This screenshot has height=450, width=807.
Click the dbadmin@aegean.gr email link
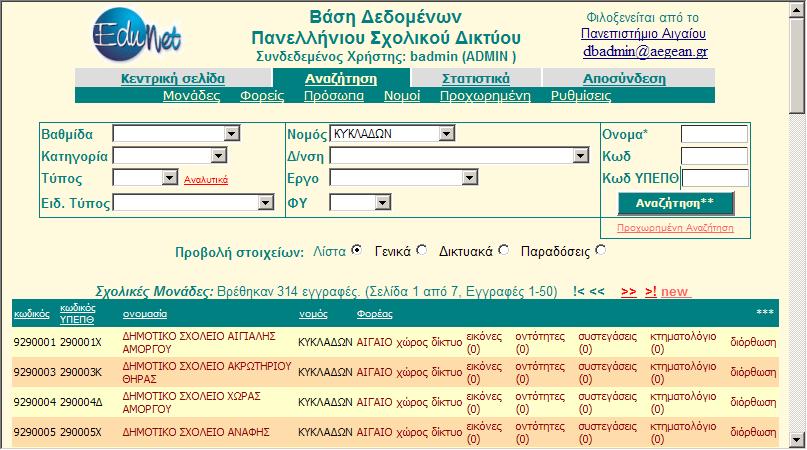[645, 51]
